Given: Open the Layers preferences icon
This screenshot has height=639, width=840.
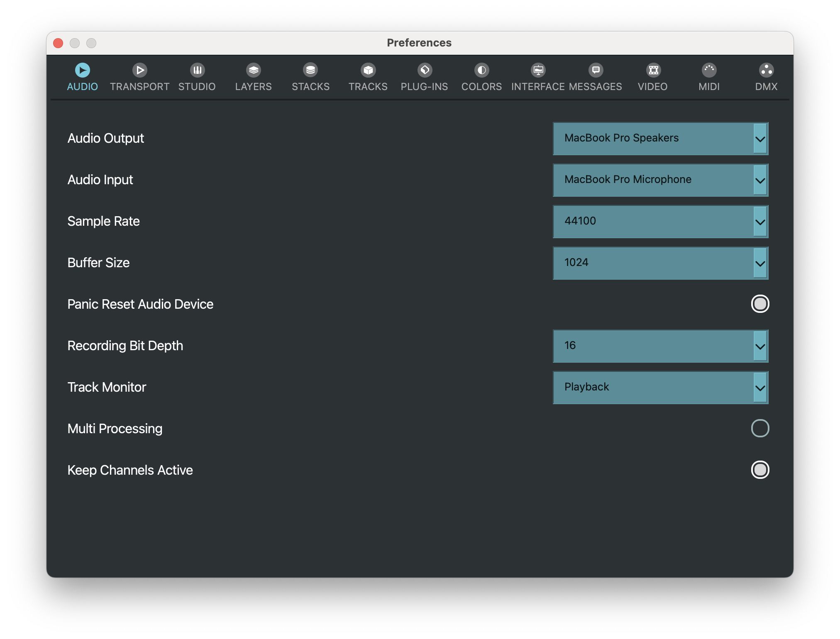Looking at the screenshot, I should tap(254, 70).
